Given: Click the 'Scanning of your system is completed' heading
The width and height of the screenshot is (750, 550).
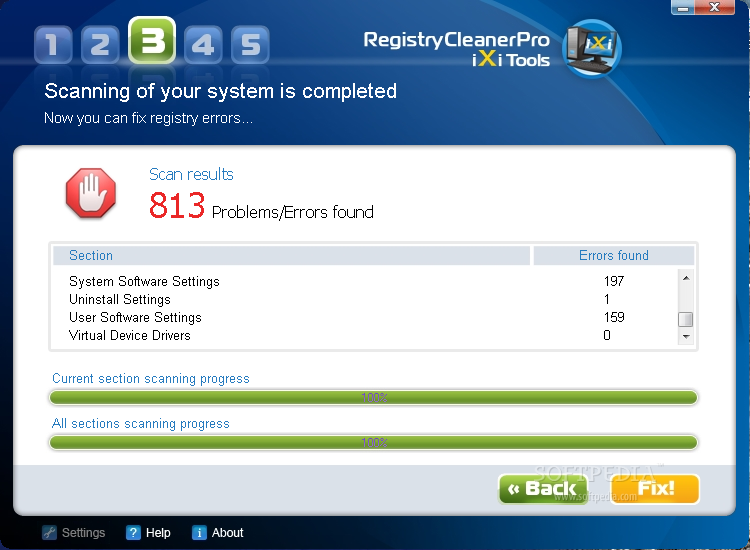Looking at the screenshot, I should 221,91.
